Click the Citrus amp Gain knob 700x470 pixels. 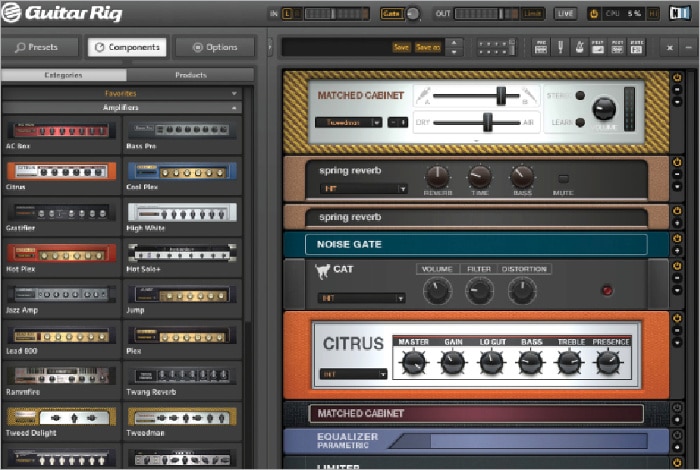452,364
